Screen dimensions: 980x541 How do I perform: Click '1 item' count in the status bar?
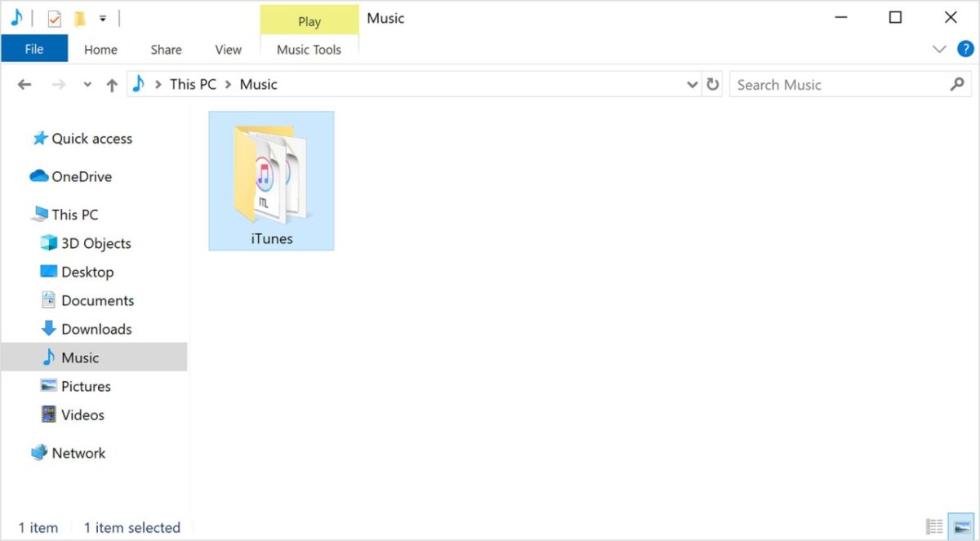point(38,528)
